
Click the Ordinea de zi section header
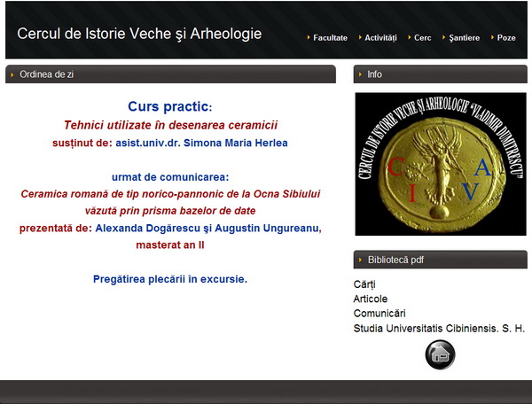click(x=170, y=74)
